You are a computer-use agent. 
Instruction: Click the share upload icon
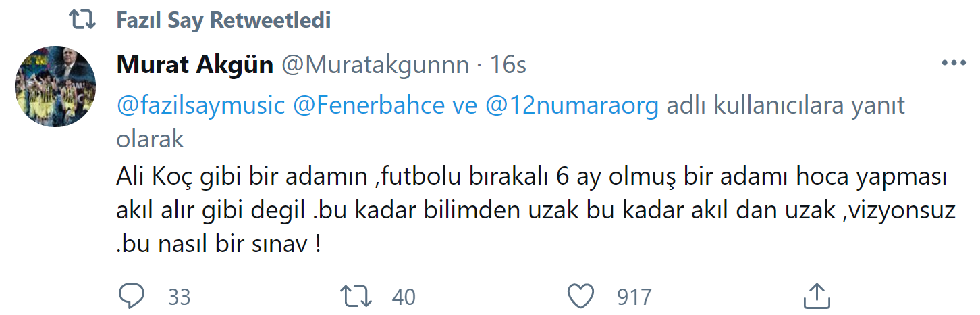point(816,295)
